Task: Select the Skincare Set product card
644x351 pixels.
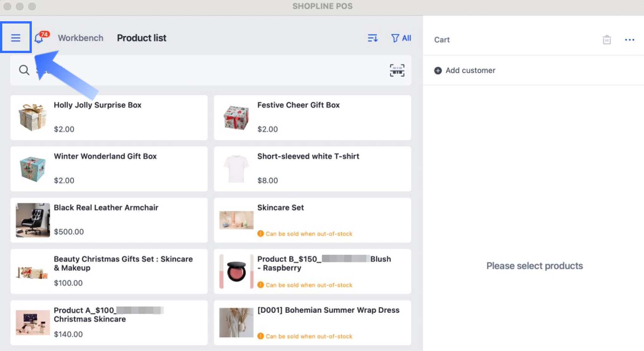Action: coord(312,220)
